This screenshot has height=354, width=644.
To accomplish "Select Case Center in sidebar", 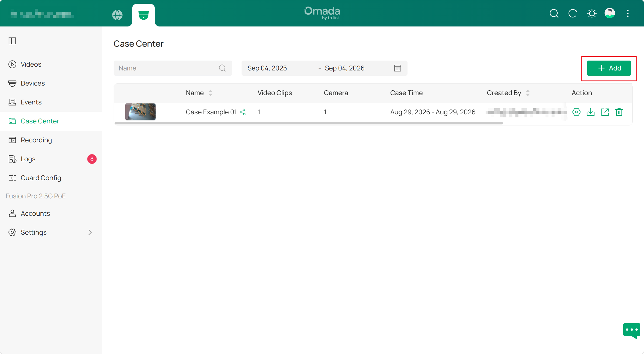I will [51, 121].
